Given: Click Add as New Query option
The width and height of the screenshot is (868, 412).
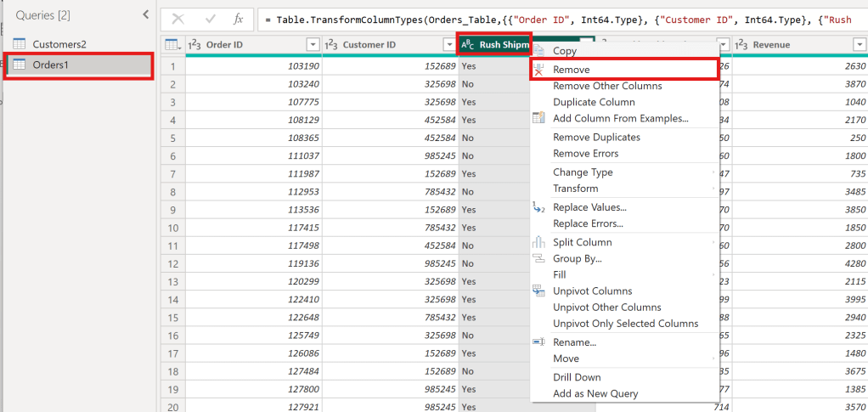Looking at the screenshot, I should click(595, 393).
